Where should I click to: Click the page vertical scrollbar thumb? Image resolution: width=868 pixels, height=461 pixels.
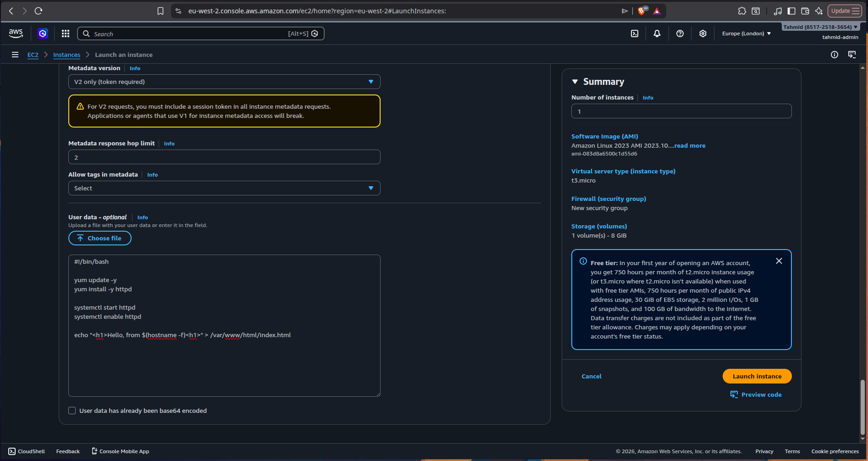pos(862,407)
